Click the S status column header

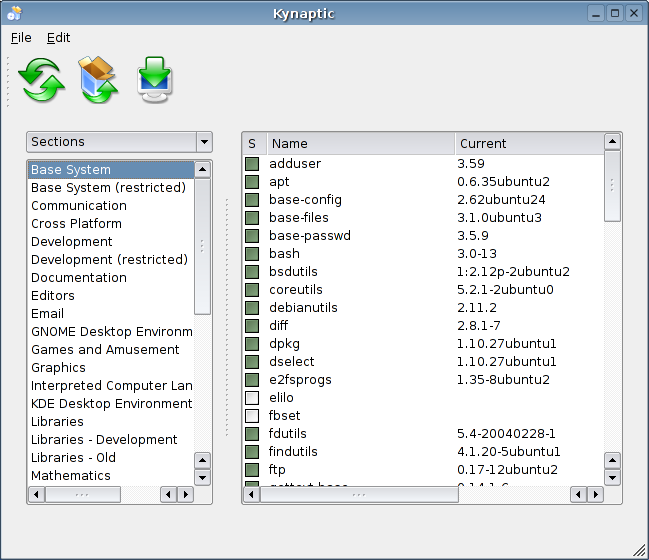tap(255, 144)
